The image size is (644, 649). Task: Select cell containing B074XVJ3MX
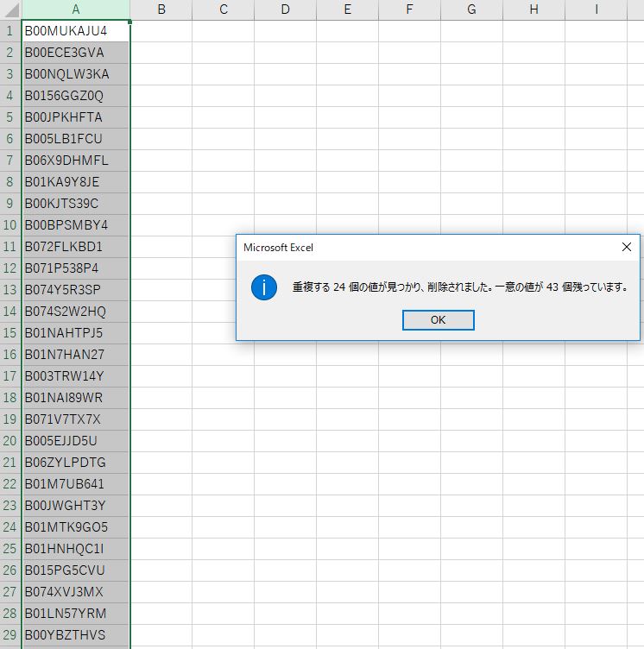point(76,592)
